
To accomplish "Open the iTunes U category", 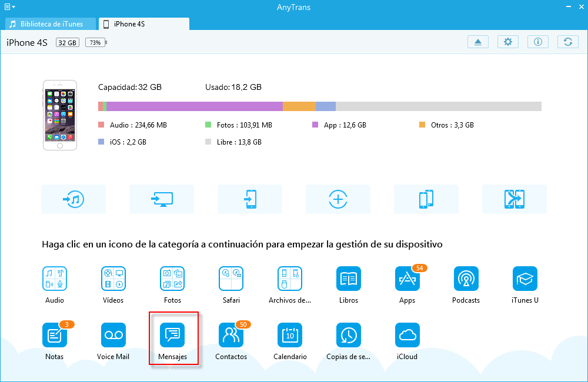I will click(525, 279).
